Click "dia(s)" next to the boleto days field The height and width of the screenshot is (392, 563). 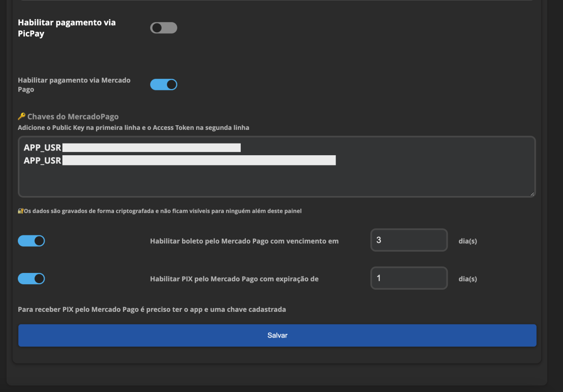468,241
